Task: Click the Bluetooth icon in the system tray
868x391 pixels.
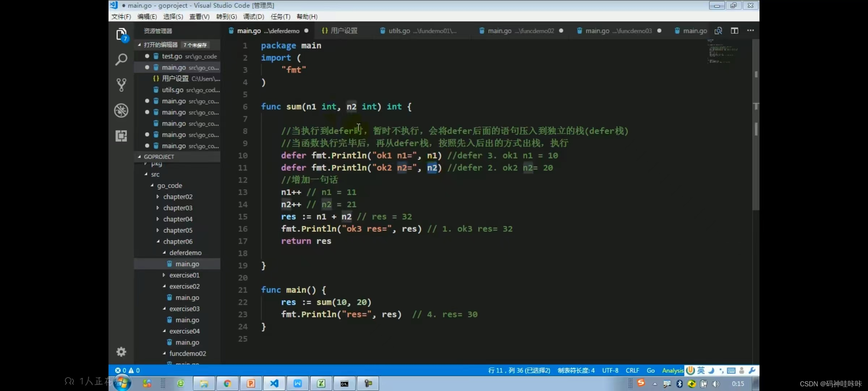Action: pyautogui.click(x=680, y=384)
